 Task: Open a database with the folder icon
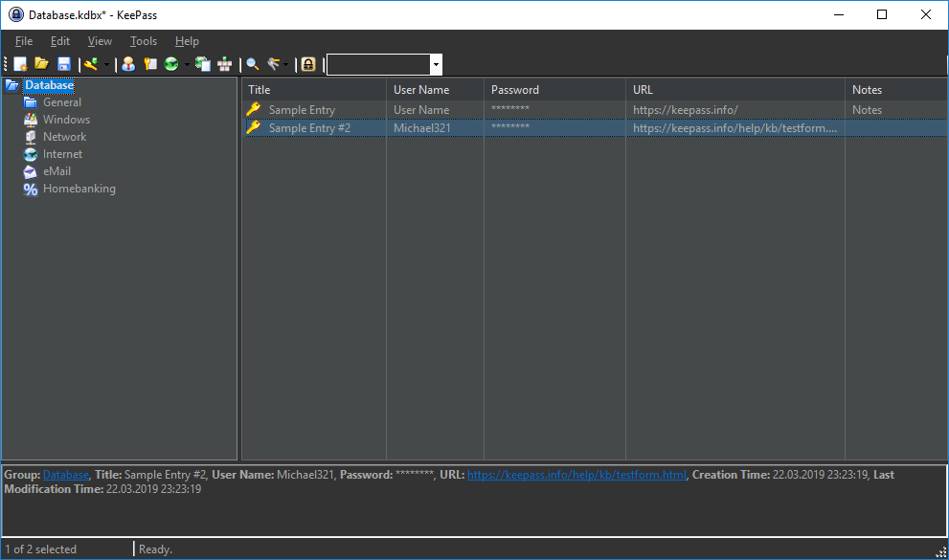[41, 64]
